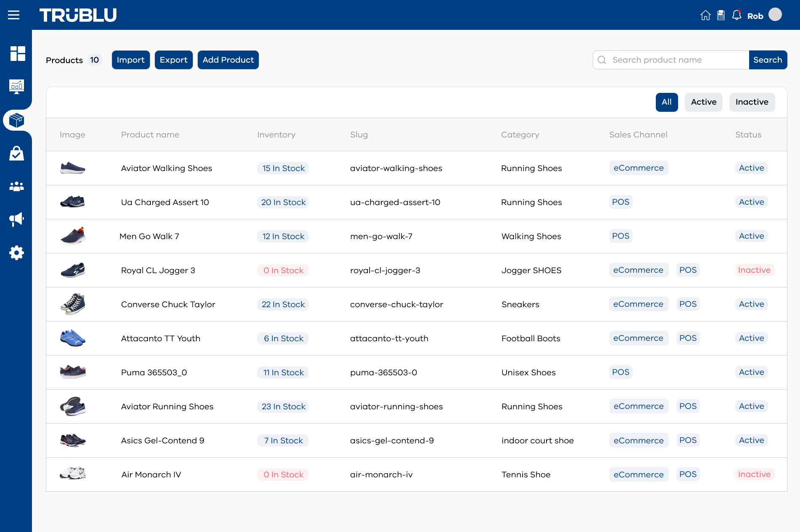Click the TRUBLU logo
Viewport: 800px width, 532px height.
pyautogui.click(x=78, y=15)
